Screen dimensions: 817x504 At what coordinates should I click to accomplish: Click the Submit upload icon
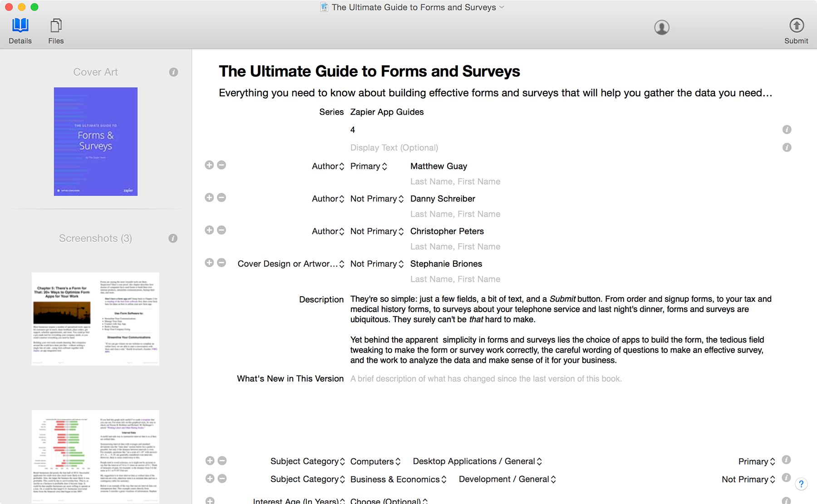pyautogui.click(x=796, y=26)
